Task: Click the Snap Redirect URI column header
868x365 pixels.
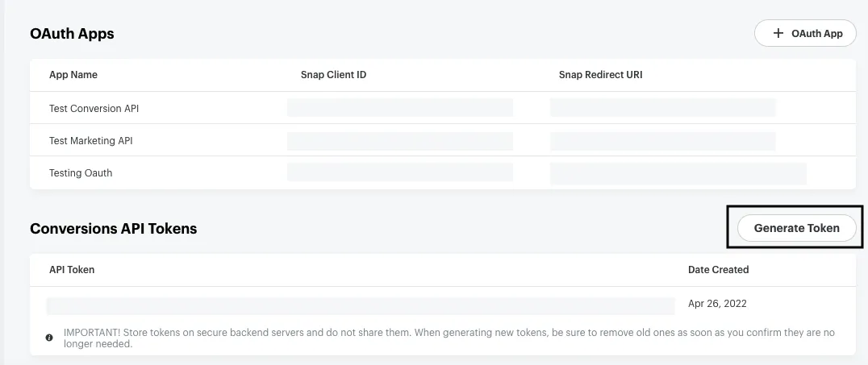Action: [x=601, y=75]
